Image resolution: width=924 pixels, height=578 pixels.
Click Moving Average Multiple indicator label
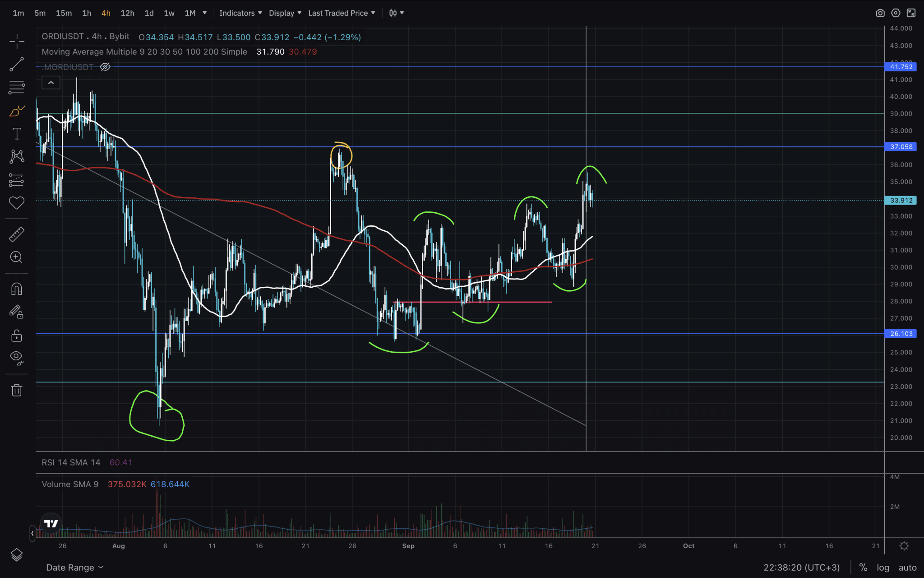pos(144,52)
